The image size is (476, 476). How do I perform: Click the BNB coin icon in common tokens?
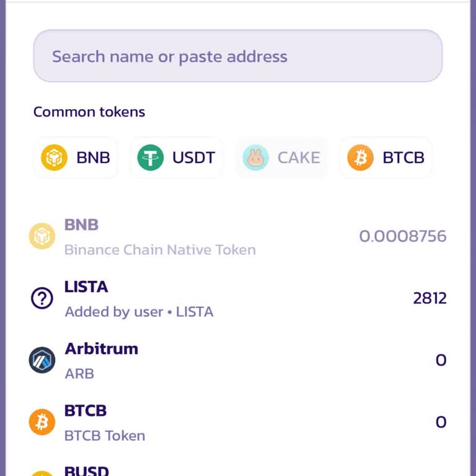[54, 157]
